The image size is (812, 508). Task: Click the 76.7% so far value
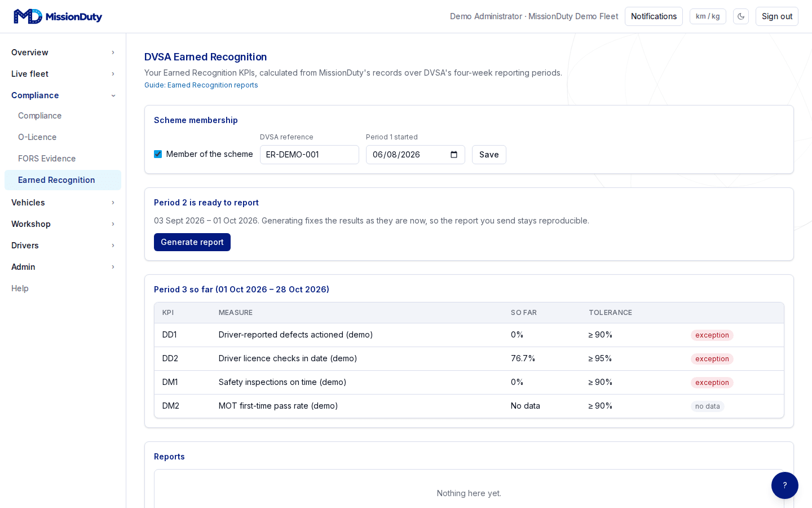[x=523, y=358]
